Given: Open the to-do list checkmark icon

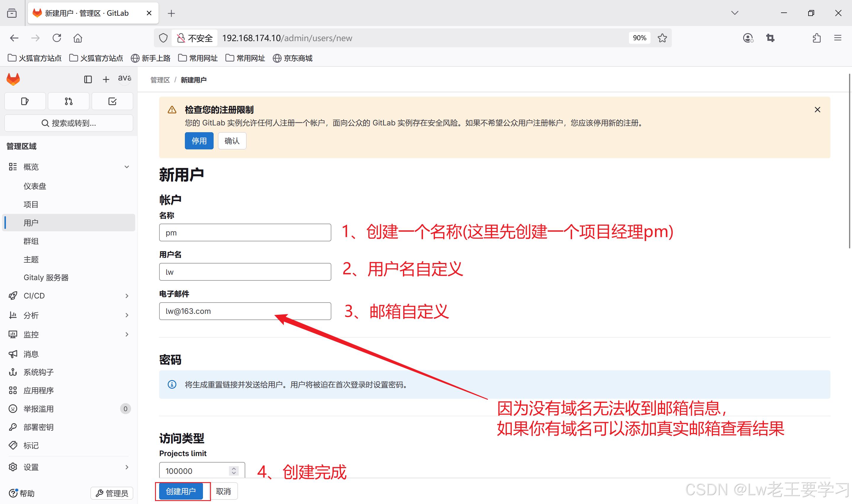Looking at the screenshot, I should pyautogui.click(x=112, y=101).
